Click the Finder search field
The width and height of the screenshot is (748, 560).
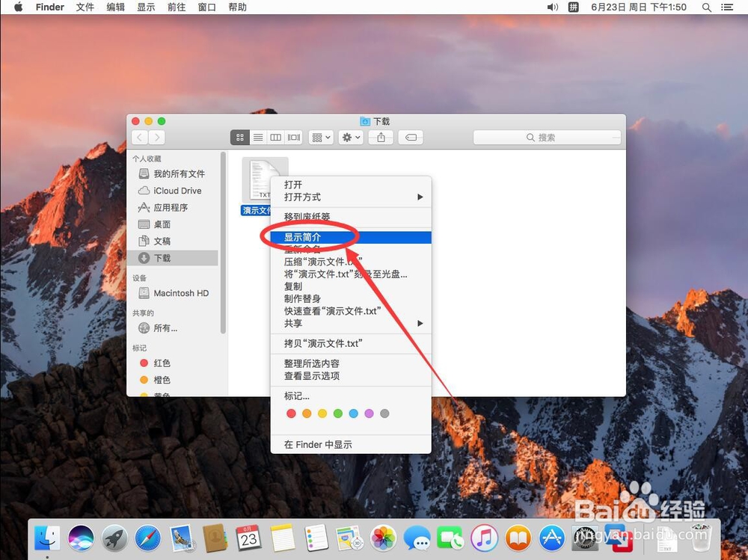click(548, 138)
